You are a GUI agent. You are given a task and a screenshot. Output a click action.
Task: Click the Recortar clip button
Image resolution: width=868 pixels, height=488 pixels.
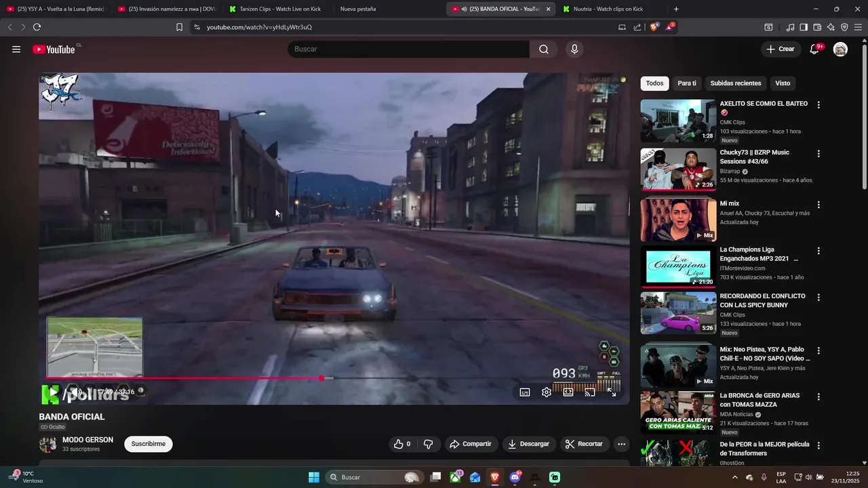click(x=584, y=444)
